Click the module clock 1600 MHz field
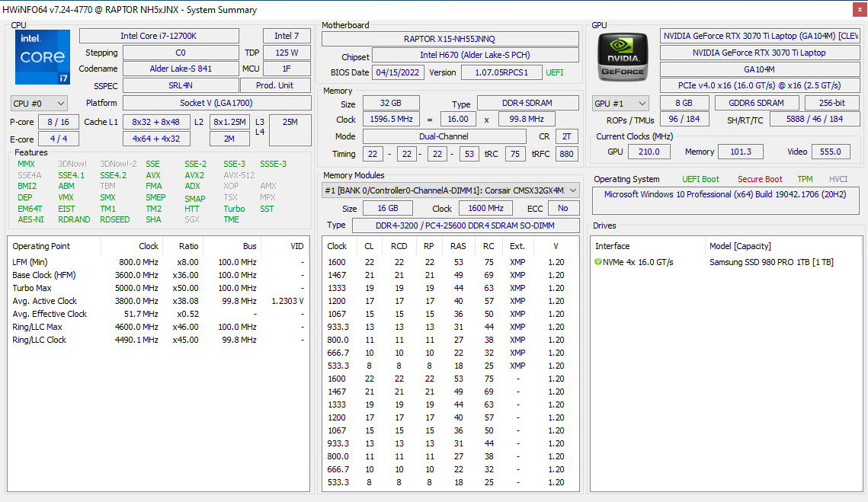 coord(486,208)
